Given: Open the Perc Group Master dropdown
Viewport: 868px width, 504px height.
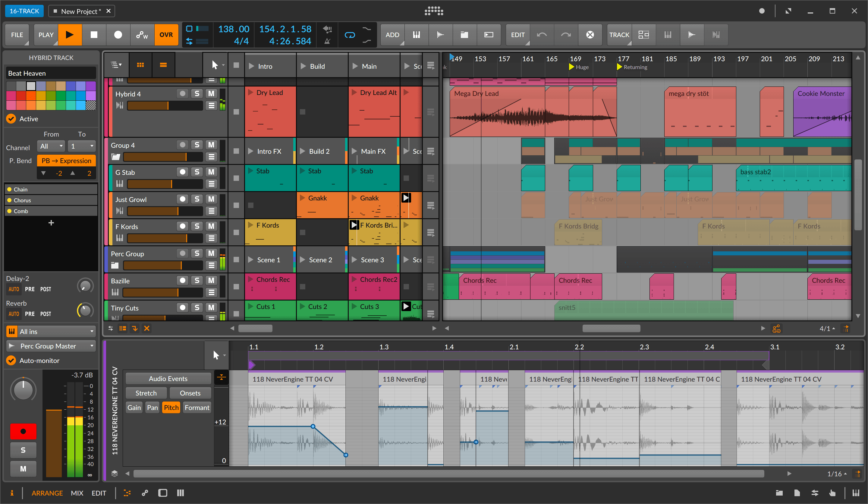Looking at the screenshot, I should [x=51, y=346].
